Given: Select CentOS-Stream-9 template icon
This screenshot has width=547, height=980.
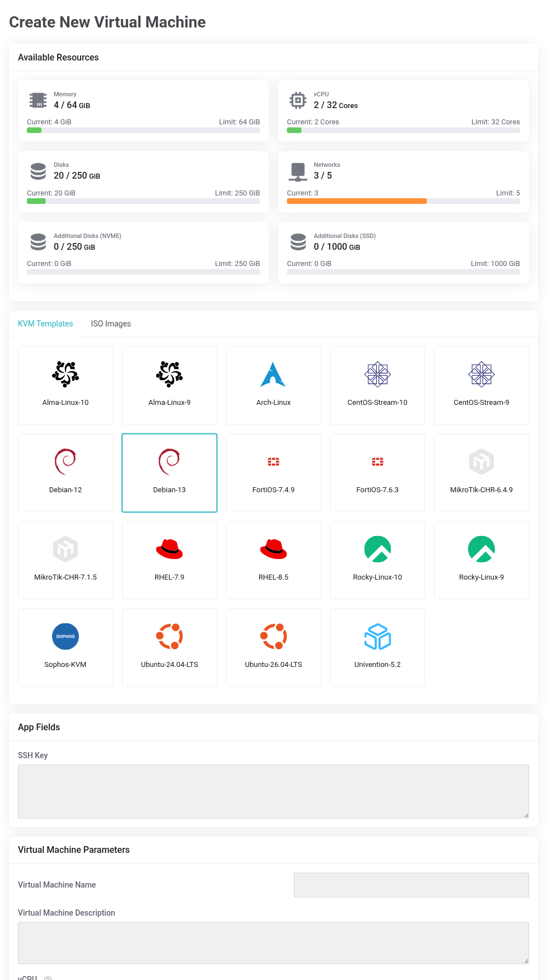Looking at the screenshot, I should pyautogui.click(x=481, y=374).
